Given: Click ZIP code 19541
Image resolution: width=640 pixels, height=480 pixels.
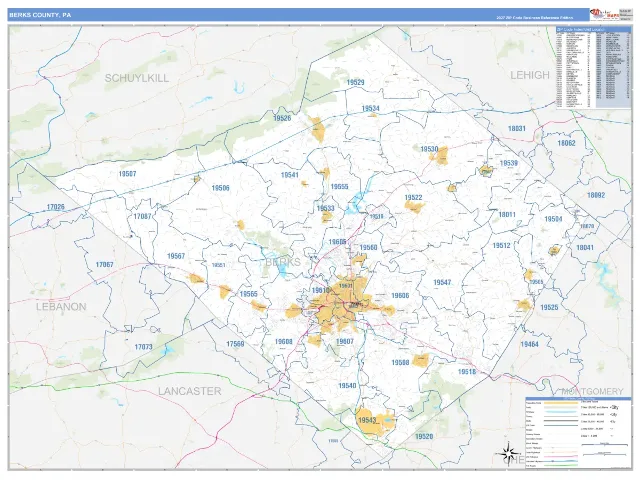Looking at the screenshot, I should click(290, 175).
